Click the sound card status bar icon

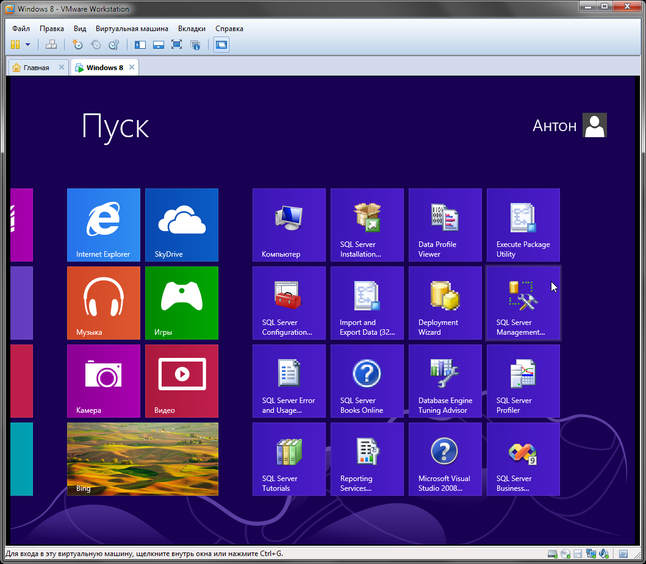pos(604,554)
